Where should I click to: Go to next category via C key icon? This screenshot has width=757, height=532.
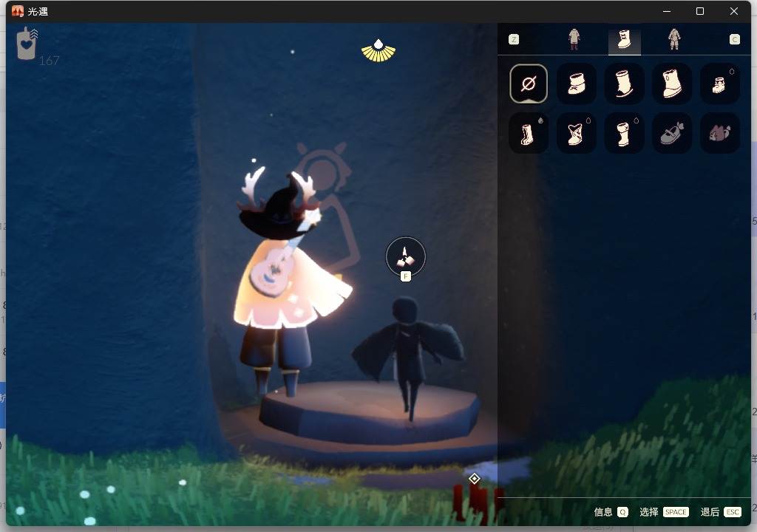[x=734, y=40]
